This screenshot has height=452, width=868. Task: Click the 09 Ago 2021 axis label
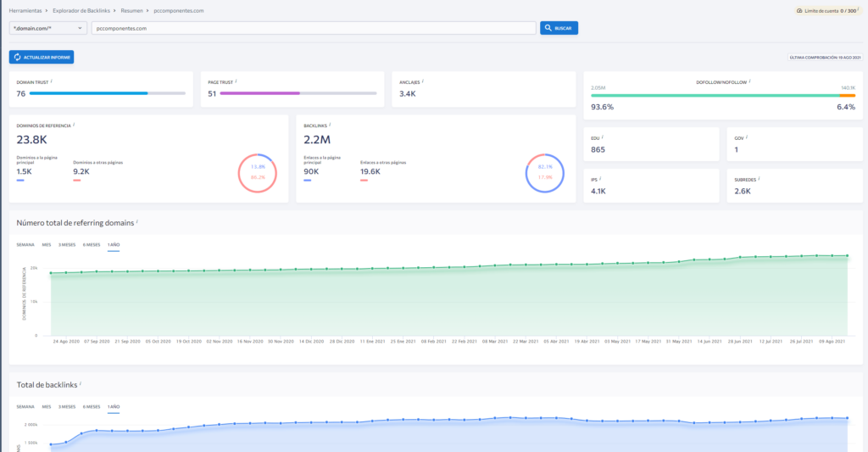coord(832,341)
